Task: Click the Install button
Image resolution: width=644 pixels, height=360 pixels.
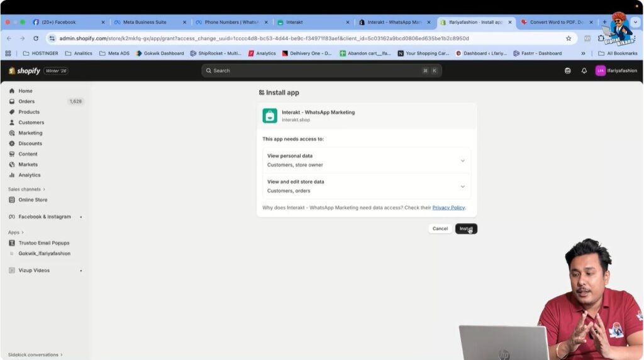Action: click(x=466, y=229)
